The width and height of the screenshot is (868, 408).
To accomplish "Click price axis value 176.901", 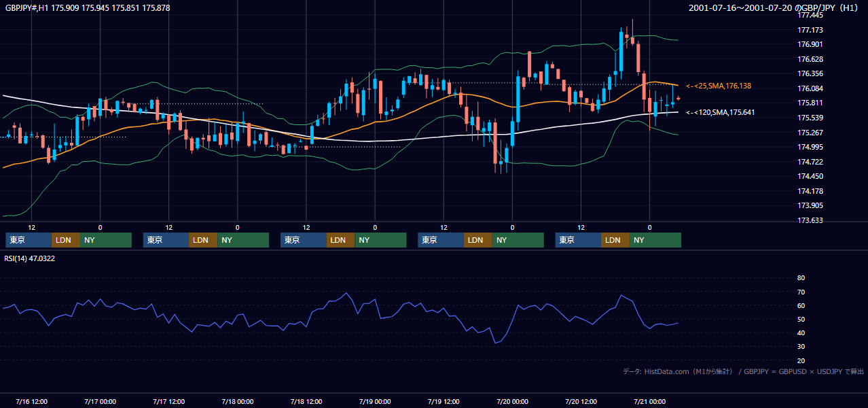I will pyautogui.click(x=810, y=44).
